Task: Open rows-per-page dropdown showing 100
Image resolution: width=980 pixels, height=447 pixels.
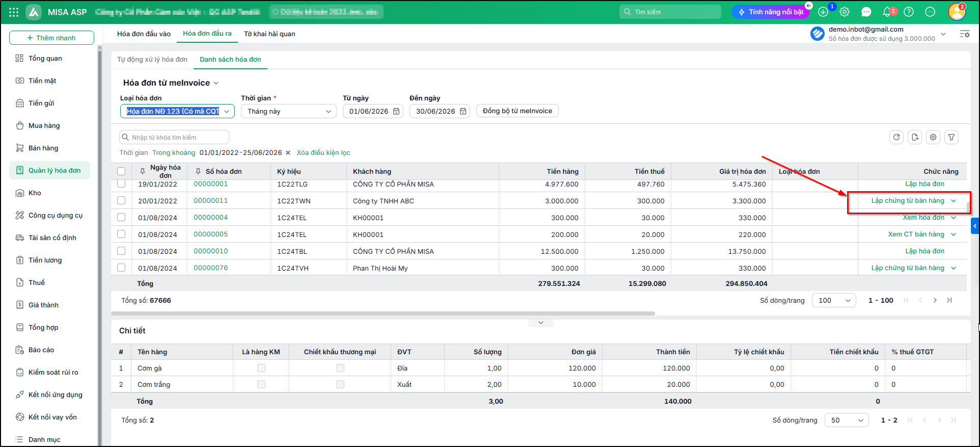Action: point(834,300)
